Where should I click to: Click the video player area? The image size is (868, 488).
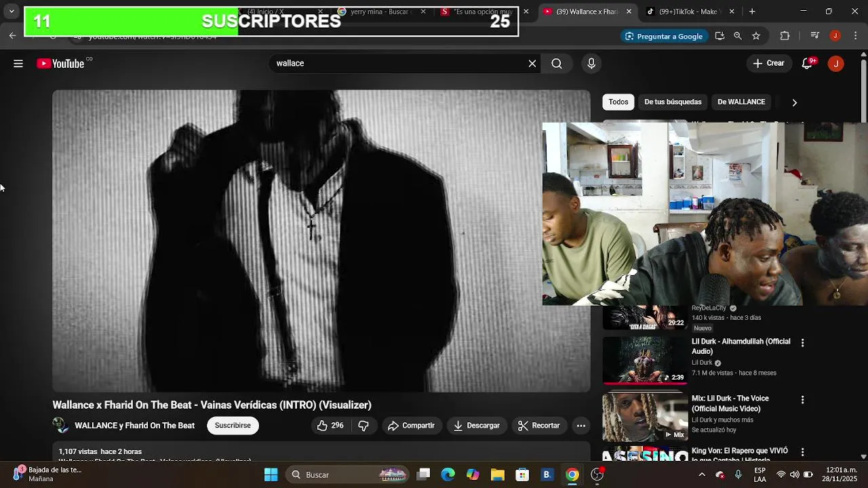click(321, 241)
